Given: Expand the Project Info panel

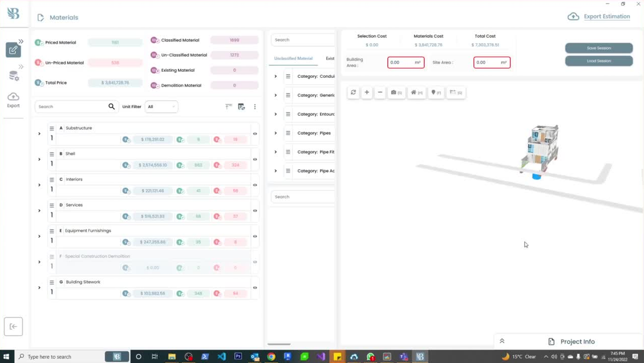Looking at the screenshot, I should (x=502, y=341).
